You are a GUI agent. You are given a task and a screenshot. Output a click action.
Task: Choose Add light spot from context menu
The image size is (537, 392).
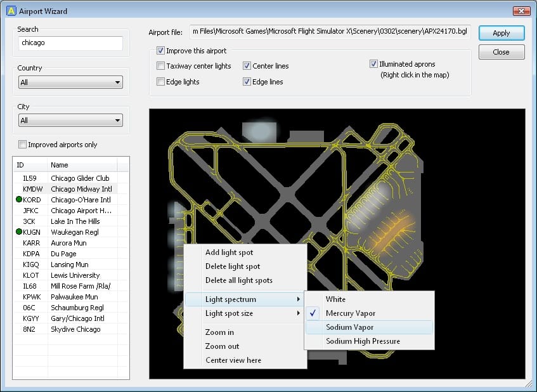pyautogui.click(x=229, y=252)
